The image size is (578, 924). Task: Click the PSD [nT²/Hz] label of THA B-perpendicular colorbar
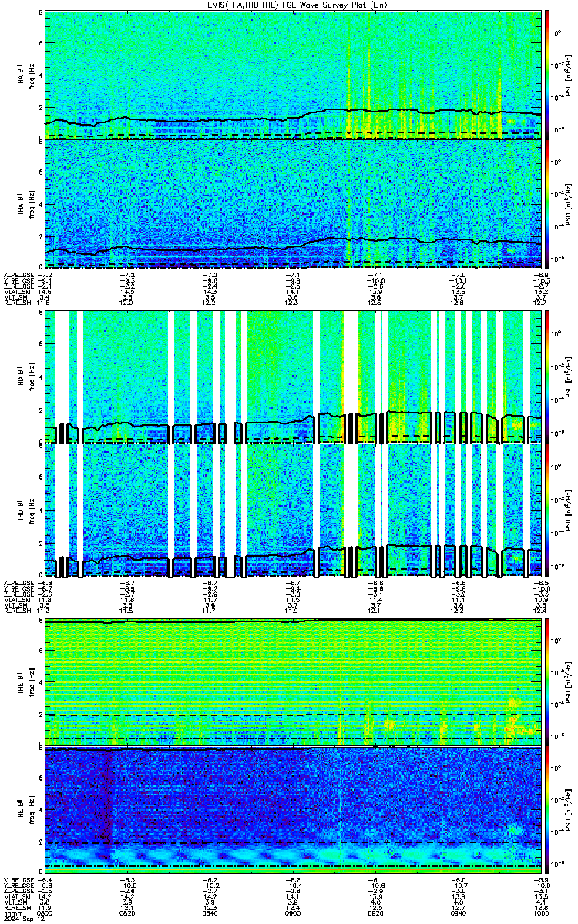pos(569,75)
